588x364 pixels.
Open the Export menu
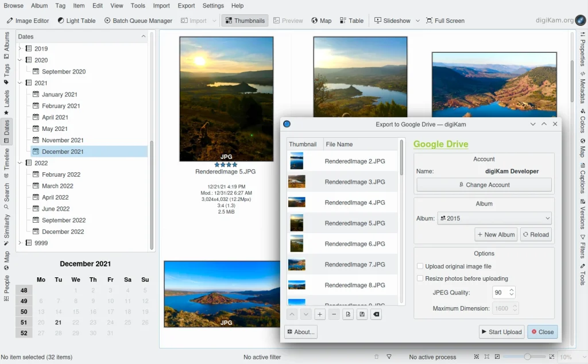[x=186, y=6]
